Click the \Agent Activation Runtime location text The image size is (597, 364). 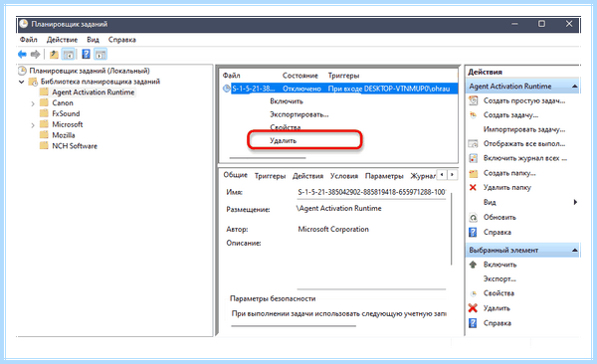click(x=339, y=208)
